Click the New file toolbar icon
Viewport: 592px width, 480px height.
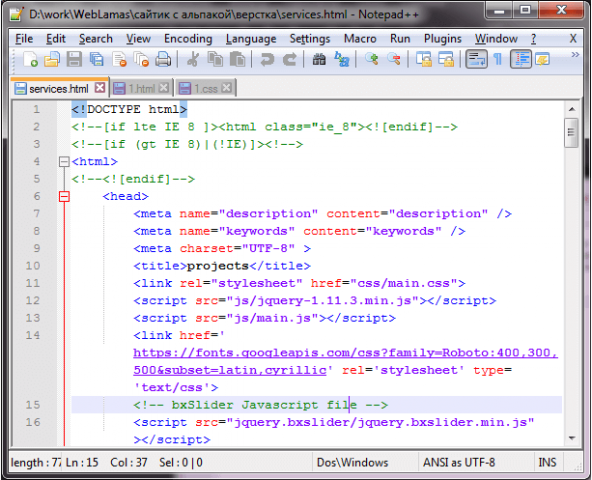point(30,59)
